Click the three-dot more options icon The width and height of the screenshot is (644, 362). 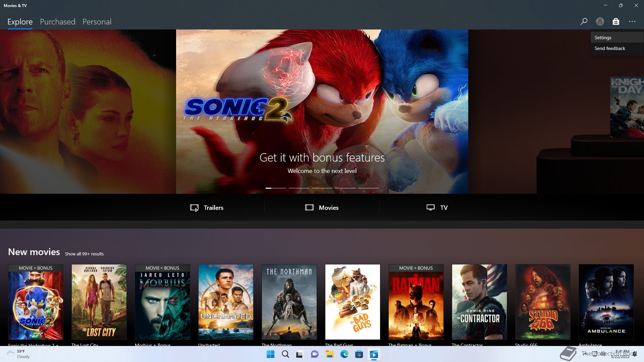[x=632, y=21]
